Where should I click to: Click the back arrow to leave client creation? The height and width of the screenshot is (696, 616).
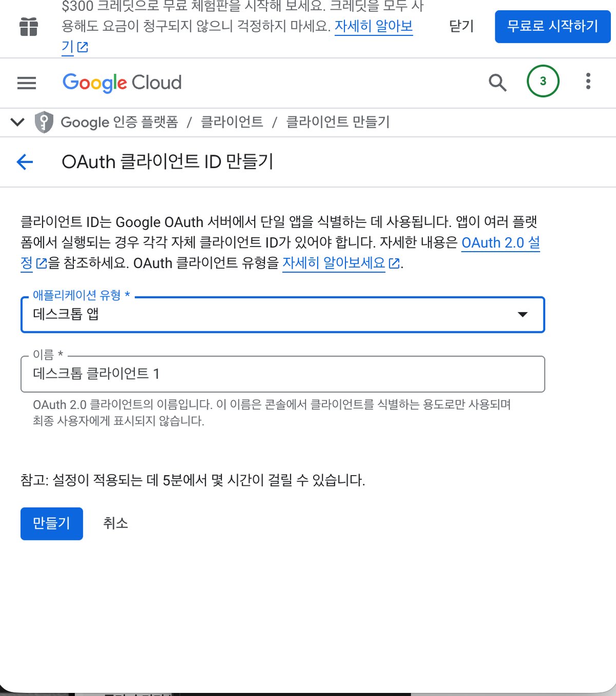24,162
